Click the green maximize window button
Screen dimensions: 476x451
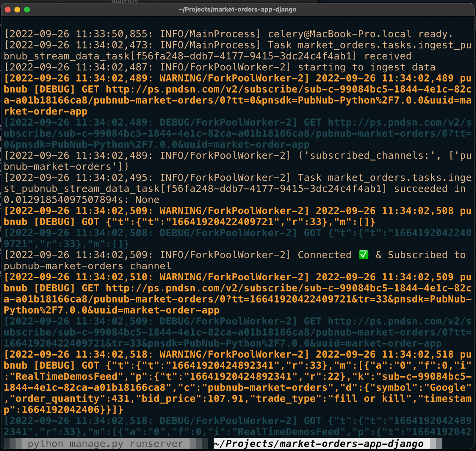pyautogui.click(x=27, y=10)
